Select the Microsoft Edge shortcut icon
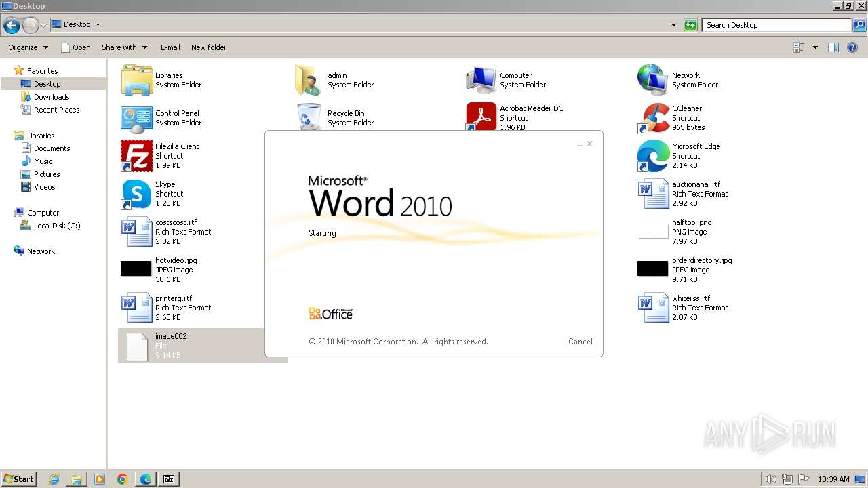Viewport: 868px width, 488px height. (654, 156)
